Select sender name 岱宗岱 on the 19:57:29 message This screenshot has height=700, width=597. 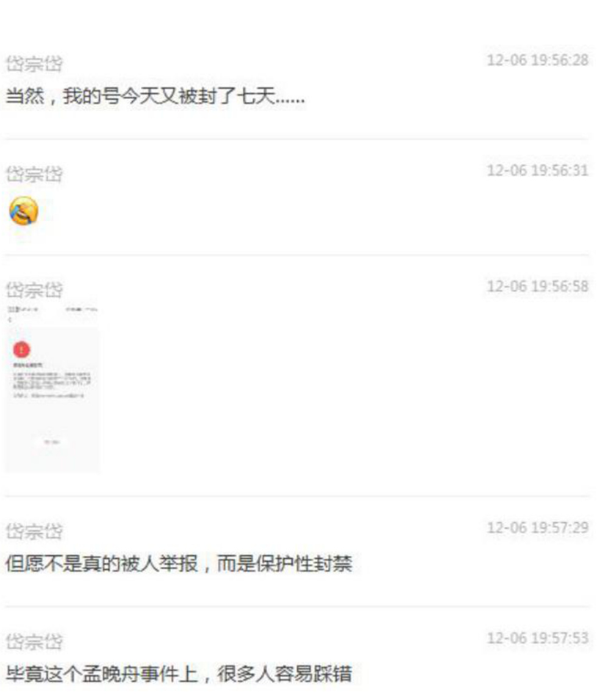[34, 531]
